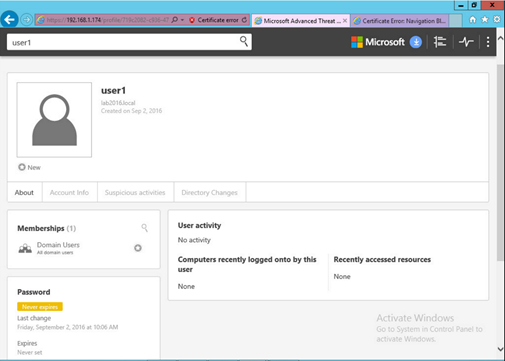
Task: Click the ATA search magnifier icon
Action: pyautogui.click(x=244, y=42)
